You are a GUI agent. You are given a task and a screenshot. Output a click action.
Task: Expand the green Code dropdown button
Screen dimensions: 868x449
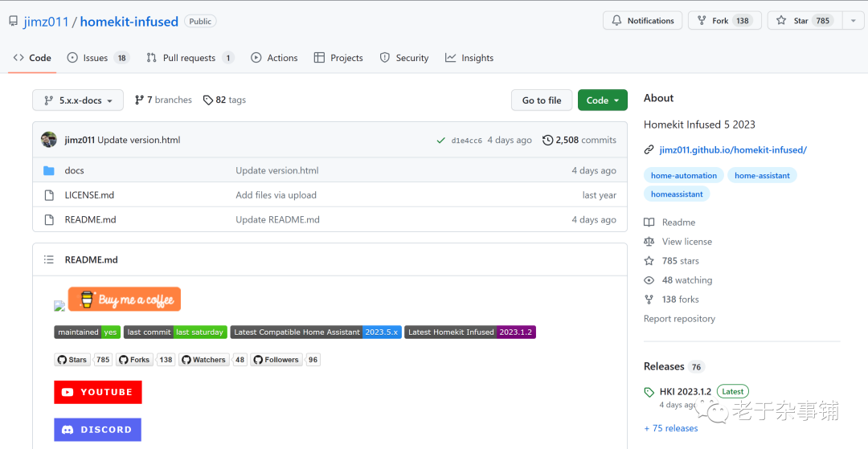click(602, 100)
